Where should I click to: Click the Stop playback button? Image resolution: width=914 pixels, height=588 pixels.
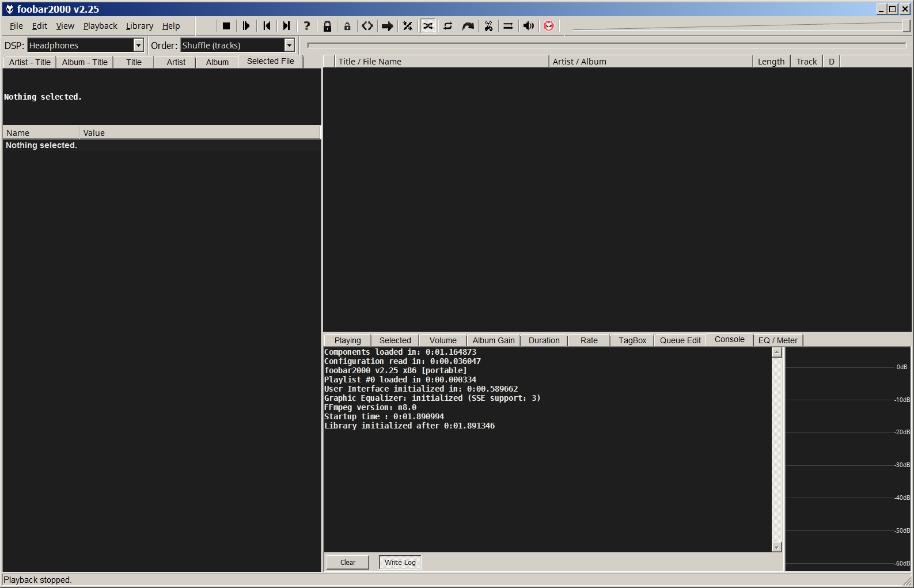point(226,26)
